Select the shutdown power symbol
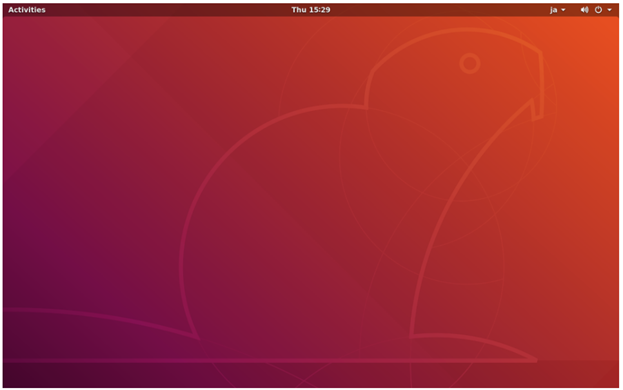623x390 pixels. 598,10
